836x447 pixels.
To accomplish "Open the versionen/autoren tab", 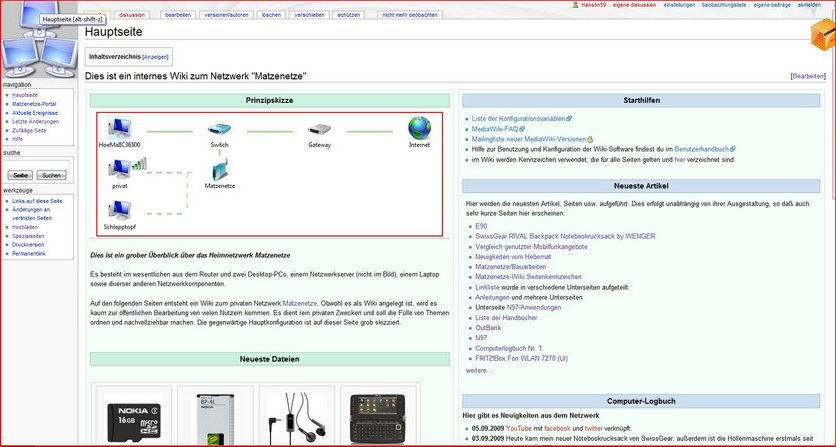I will click(227, 15).
